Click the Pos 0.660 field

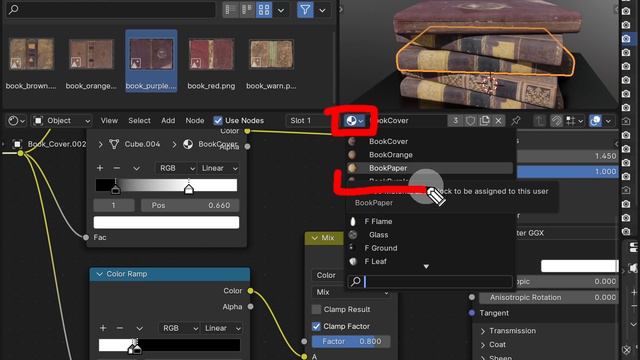[x=190, y=205]
